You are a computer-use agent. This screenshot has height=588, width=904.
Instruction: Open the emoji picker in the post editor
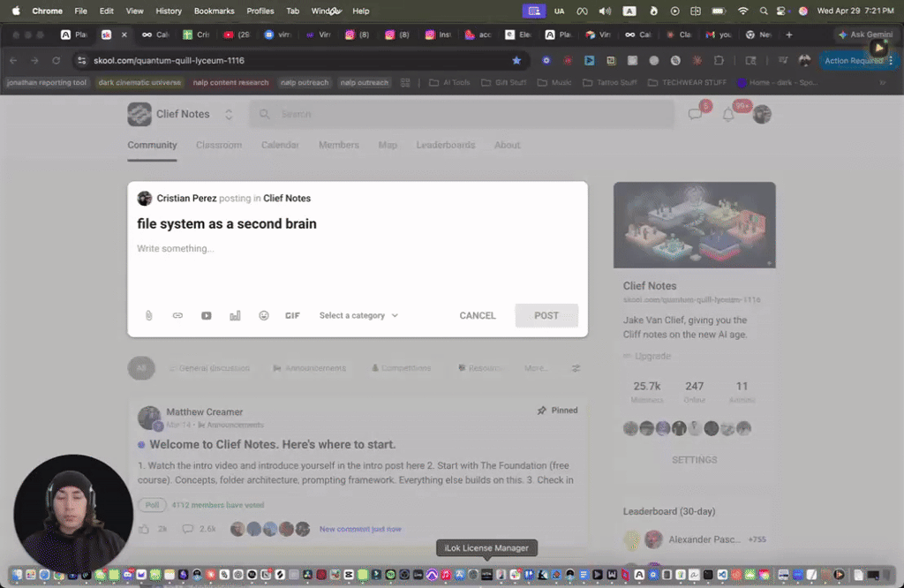[263, 315]
